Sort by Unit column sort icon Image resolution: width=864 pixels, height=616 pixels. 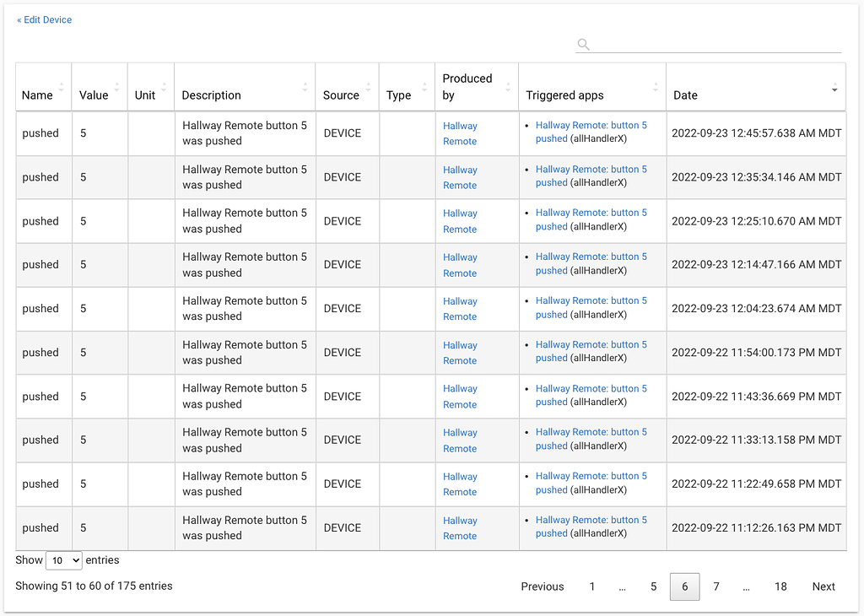pyautogui.click(x=164, y=87)
